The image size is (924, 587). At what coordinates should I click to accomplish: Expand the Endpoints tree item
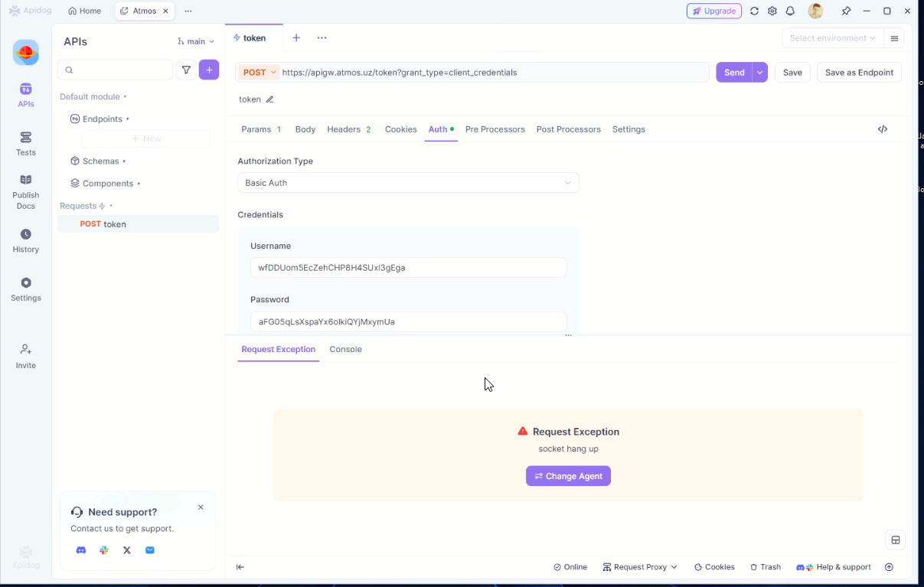pos(100,119)
